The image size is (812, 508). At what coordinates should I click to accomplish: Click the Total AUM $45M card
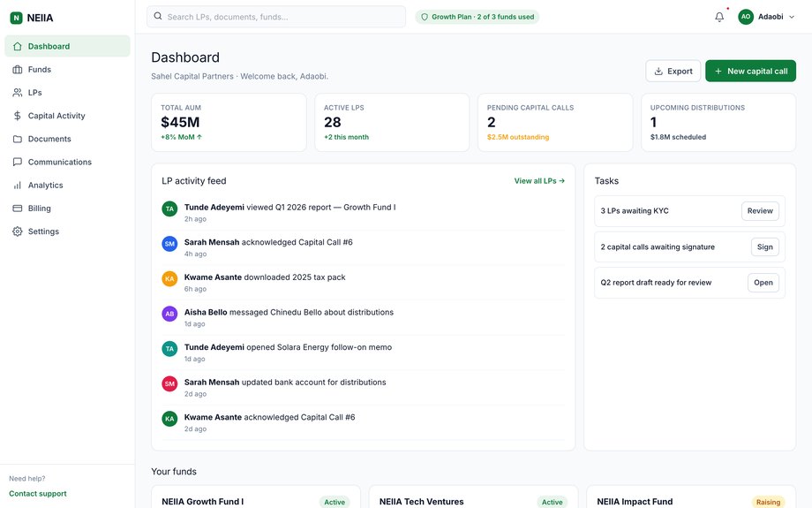coord(229,122)
